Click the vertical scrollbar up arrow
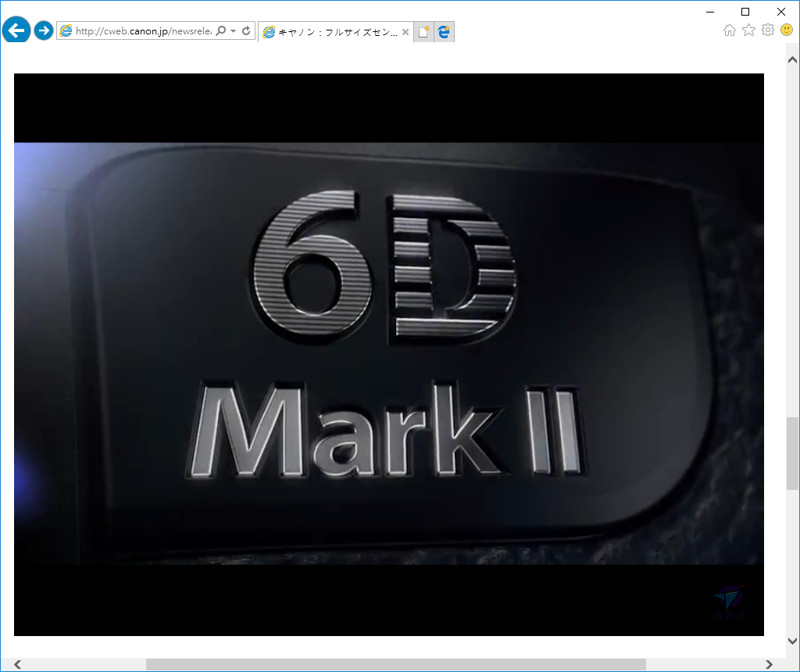 point(792,59)
